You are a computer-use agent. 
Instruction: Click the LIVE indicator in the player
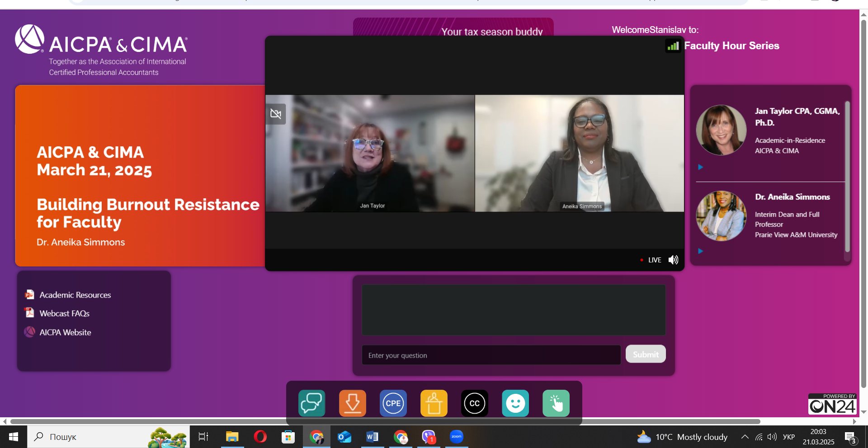(651, 260)
